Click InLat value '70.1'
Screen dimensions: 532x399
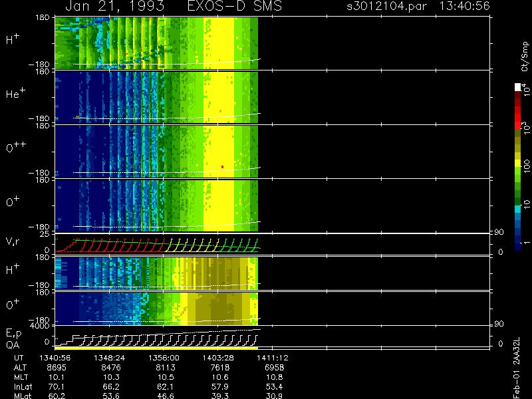[57, 386]
